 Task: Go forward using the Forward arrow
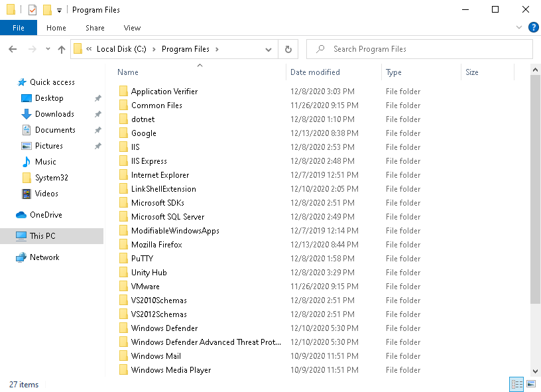32,49
